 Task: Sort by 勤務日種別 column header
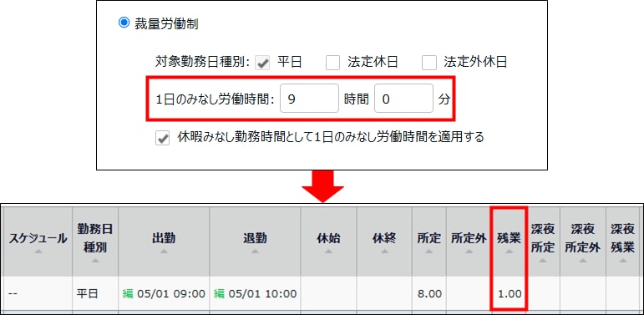pos(95,241)
